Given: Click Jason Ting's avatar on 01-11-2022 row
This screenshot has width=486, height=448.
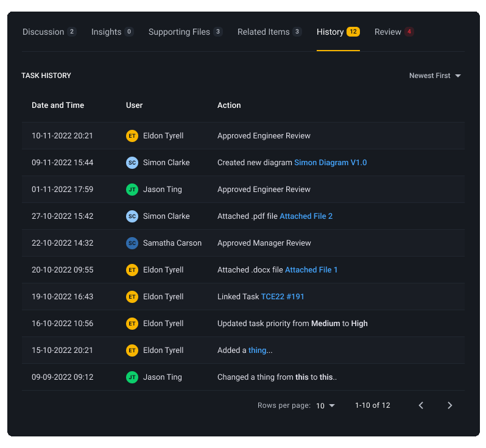Looking at the screenshot, I should click(132, 190).
